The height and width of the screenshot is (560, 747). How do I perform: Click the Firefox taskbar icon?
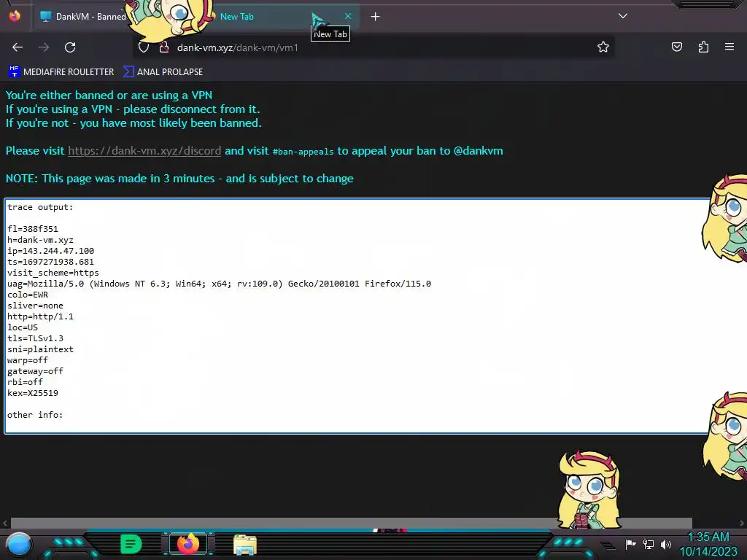[x=188, y=544]
